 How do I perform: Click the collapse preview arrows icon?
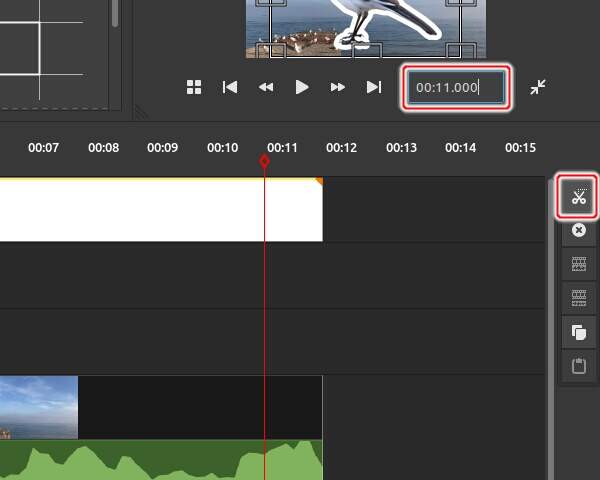(x=538, y=88)
